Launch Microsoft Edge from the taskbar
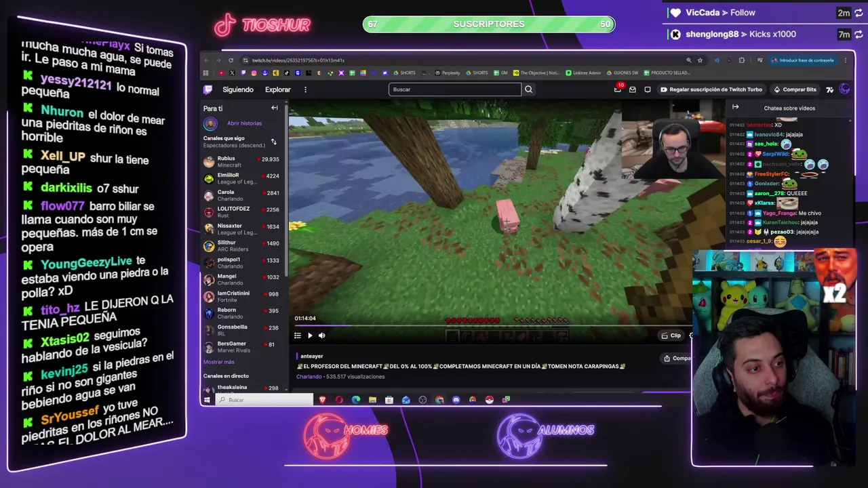The height and width of the screenshot is (488, 868). click(x=356, y=400)
